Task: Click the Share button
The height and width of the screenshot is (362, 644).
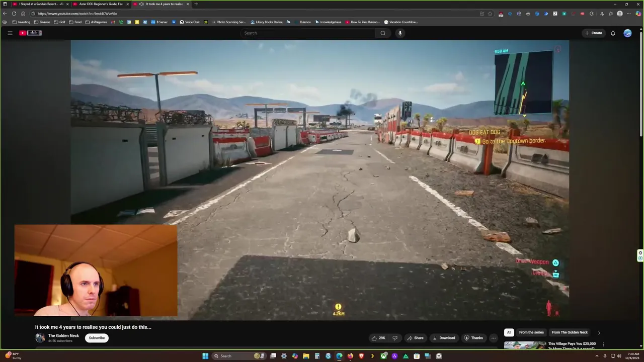Action: coord(415,338)
